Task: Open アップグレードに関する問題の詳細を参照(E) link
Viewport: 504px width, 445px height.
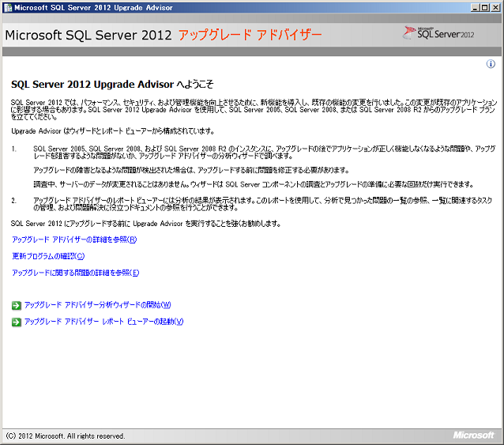Action: pyautogui.click(x=75, y=273)
